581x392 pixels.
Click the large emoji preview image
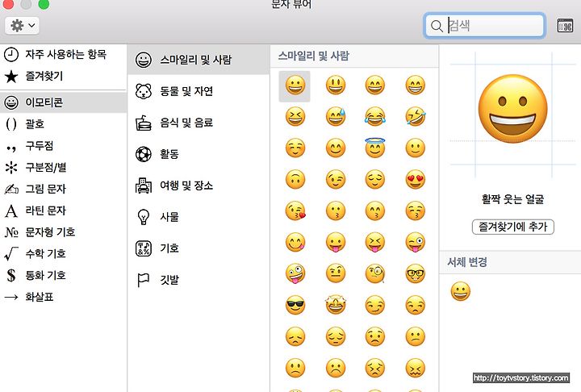pos(513,109)
